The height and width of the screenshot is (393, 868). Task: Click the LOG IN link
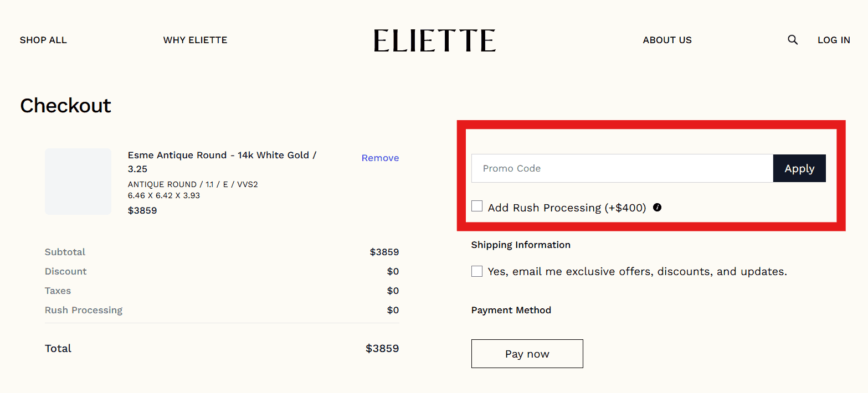coord(834,40)
